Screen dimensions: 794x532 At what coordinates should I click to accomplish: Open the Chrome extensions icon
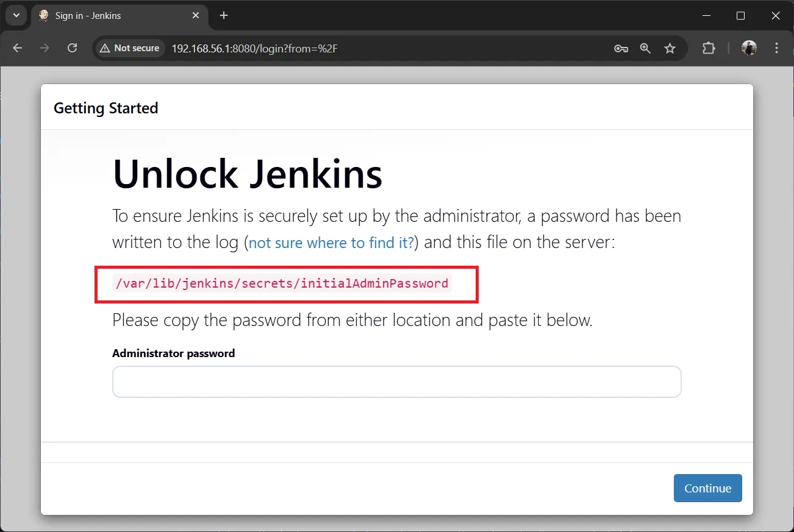click(708, 48)
